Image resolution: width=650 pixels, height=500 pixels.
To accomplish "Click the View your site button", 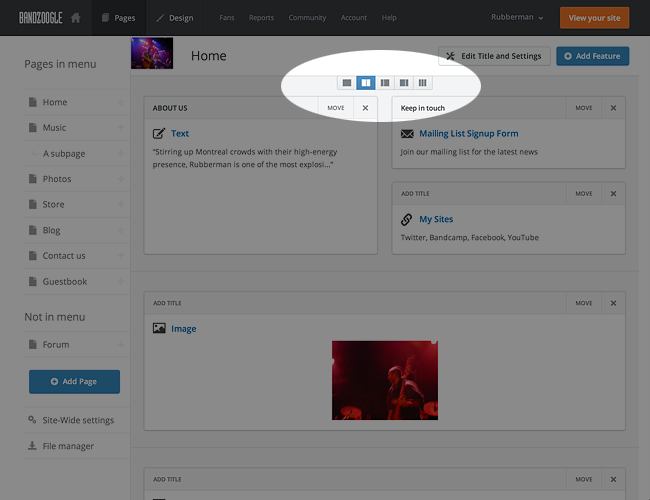I will point(594,18).
